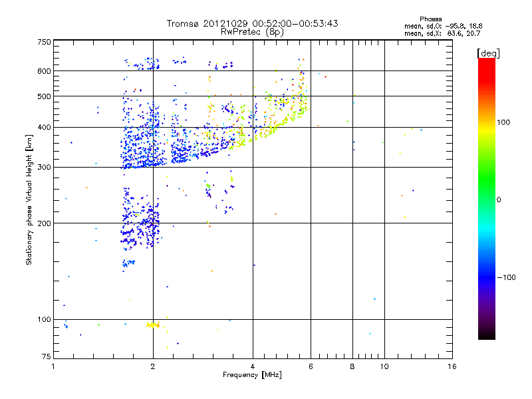Click the y-axis '750' tick label
This screenshot has height=399, width=532.
[45, 42]
